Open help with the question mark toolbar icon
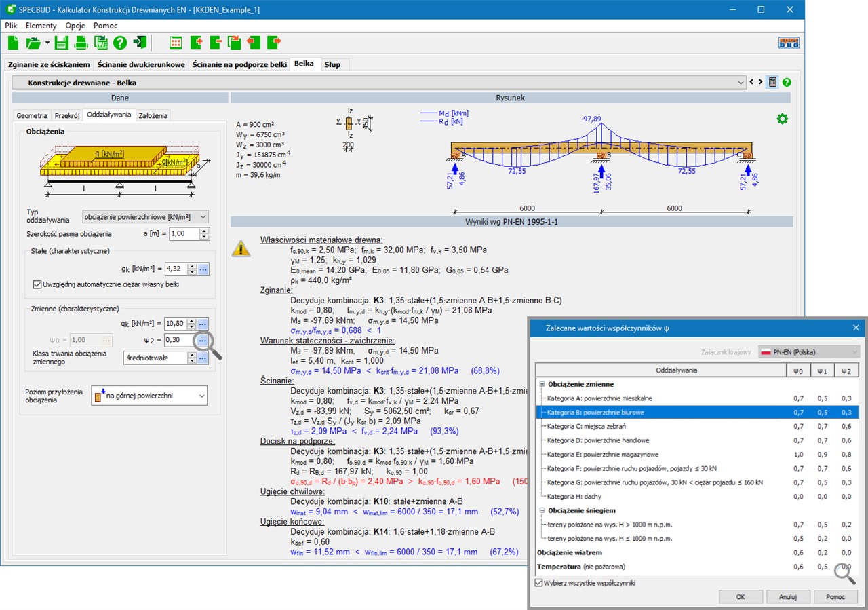This screenshot has width=868, height=610. coord(120,43)
